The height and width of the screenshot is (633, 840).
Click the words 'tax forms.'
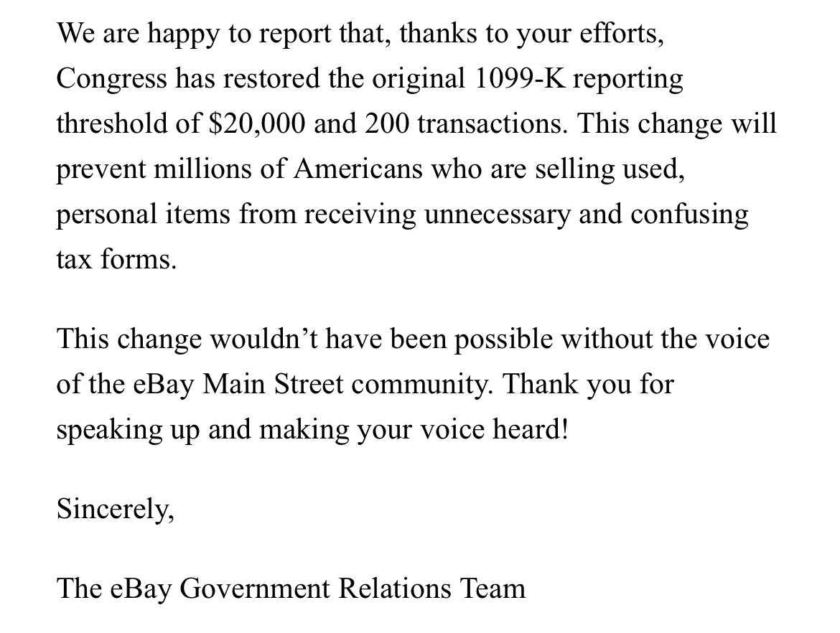coord(116,260)
